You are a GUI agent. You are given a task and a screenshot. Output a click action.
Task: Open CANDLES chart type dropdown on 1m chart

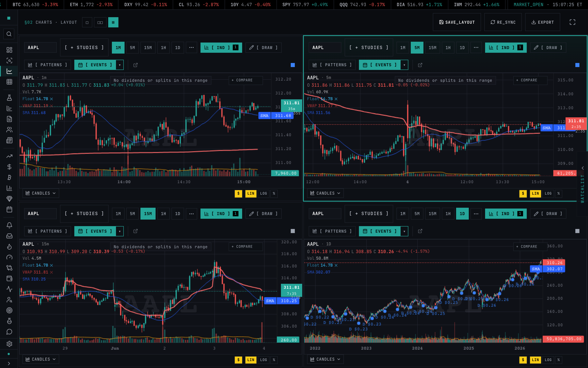click(41, 193)
